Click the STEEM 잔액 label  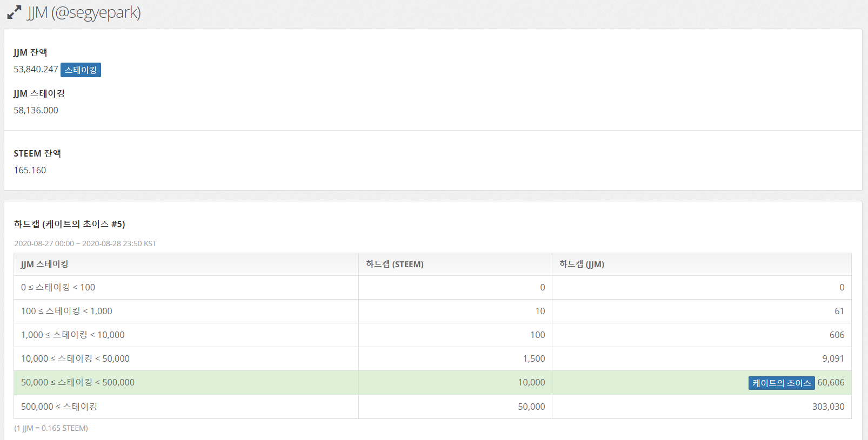pyautogui.click(x=37, y=153)
